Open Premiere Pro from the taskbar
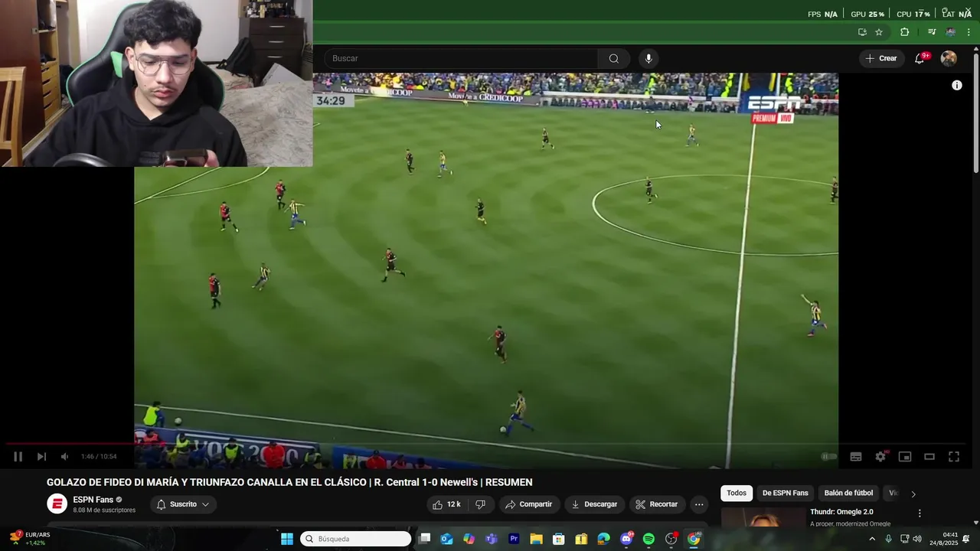980x551 pixels. [514, 539]
